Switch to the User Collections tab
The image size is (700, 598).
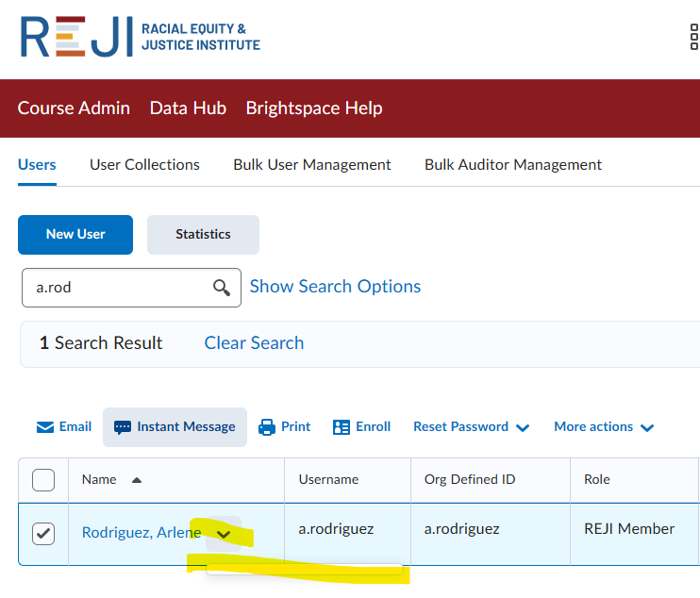click(144, 165)
